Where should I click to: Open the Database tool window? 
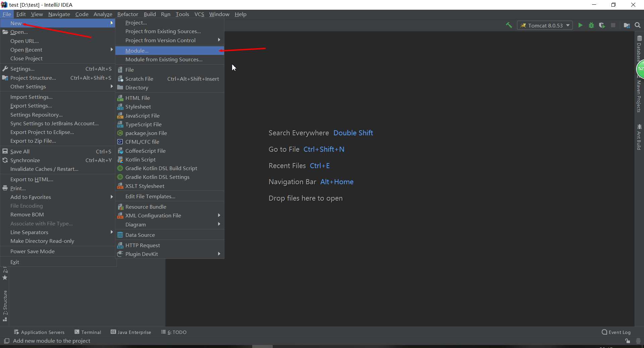point(639,49)
